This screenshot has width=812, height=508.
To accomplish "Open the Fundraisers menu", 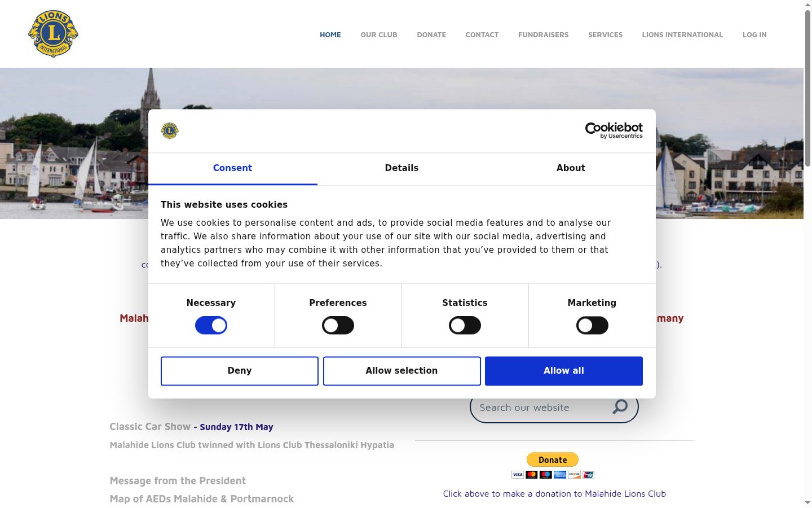I will pos(544,35).
